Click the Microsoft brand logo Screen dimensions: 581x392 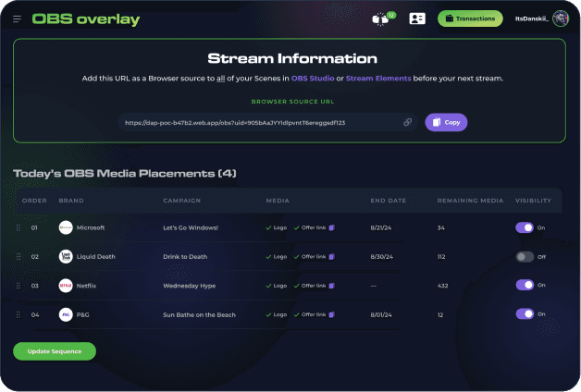coord(66,227)
